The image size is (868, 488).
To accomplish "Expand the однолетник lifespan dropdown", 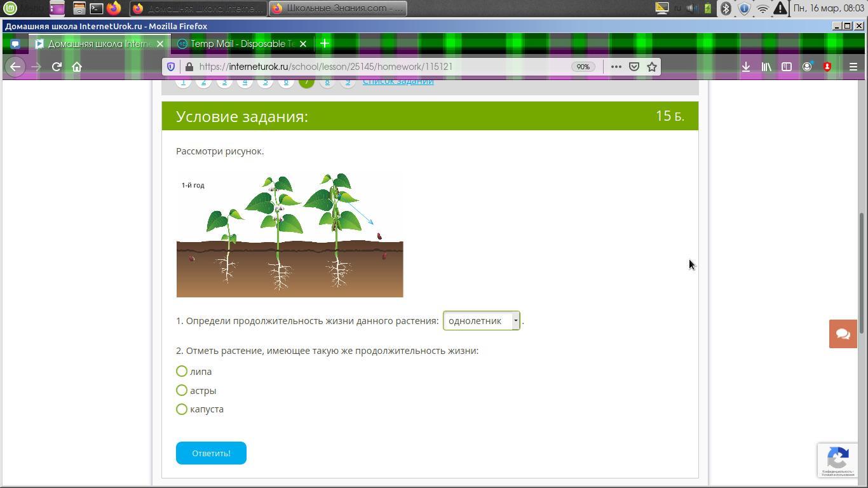I will [x=482, y=321].
